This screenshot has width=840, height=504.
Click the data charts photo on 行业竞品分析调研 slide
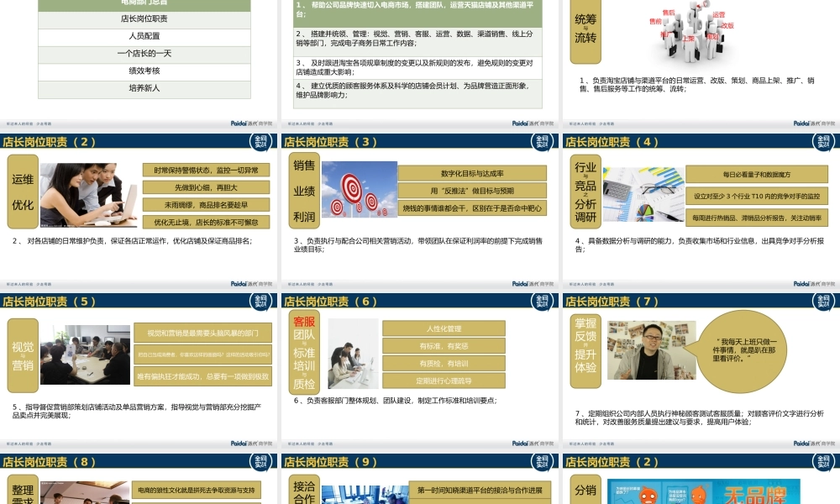click(643, 195)
